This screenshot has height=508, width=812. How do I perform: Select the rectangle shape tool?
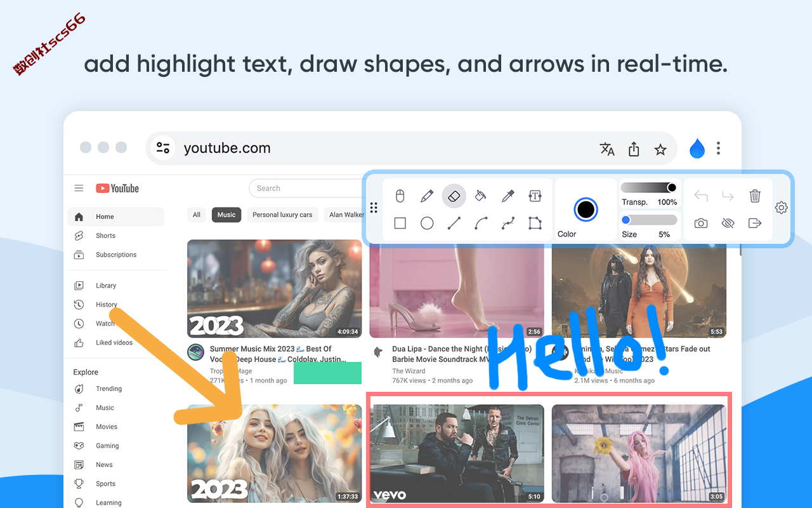coord(400,223)
